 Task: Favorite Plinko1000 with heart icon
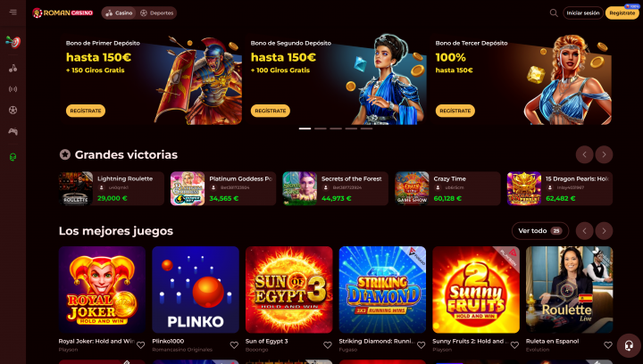pyautogui.click(x=234, y=345)
